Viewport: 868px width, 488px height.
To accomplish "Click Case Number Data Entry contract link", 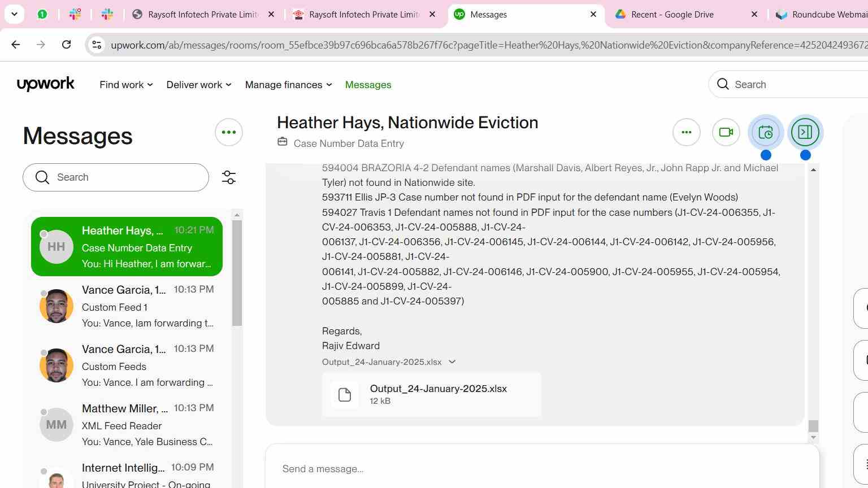I will pos(349,143).
